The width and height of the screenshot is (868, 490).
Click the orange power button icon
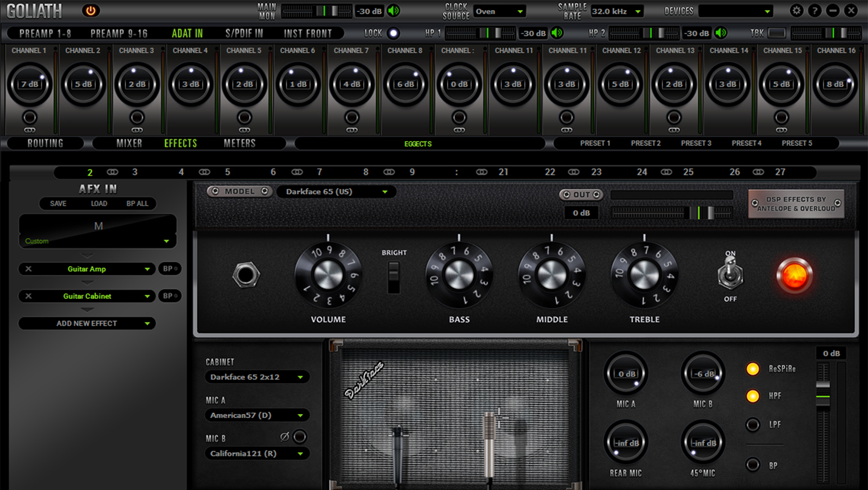[x=90, y=11]
